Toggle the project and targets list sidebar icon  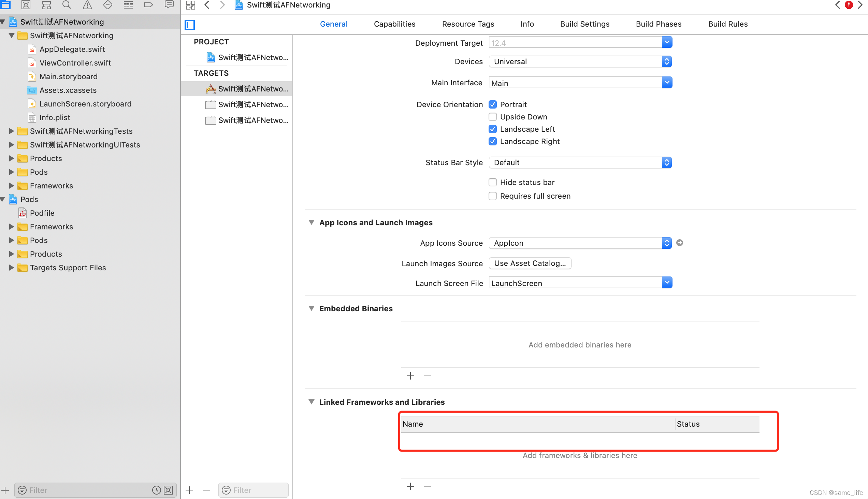190,25
